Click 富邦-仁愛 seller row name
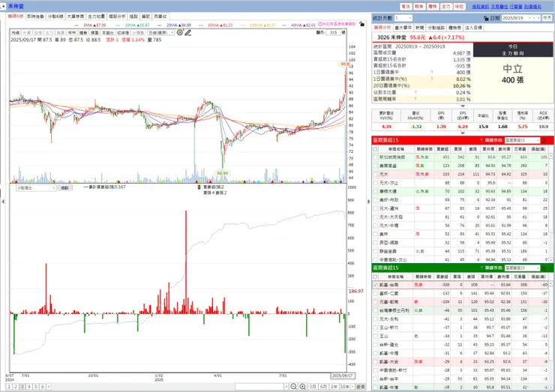Viewport: 555px width, 392px height. pos(388,293)
